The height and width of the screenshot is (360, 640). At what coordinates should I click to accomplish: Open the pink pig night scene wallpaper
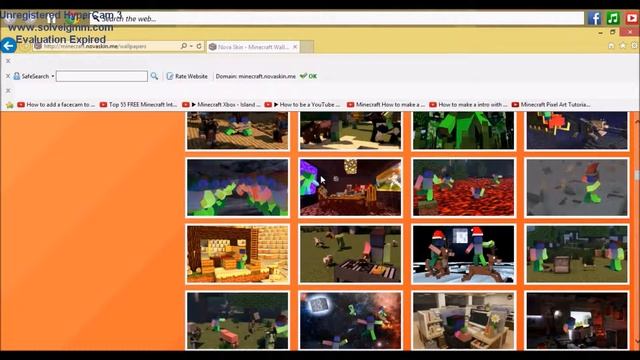[238, 320]
